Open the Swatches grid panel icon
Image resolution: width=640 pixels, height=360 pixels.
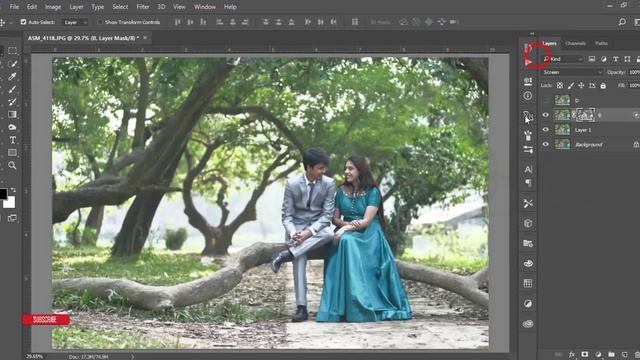[x=528, y=283]
